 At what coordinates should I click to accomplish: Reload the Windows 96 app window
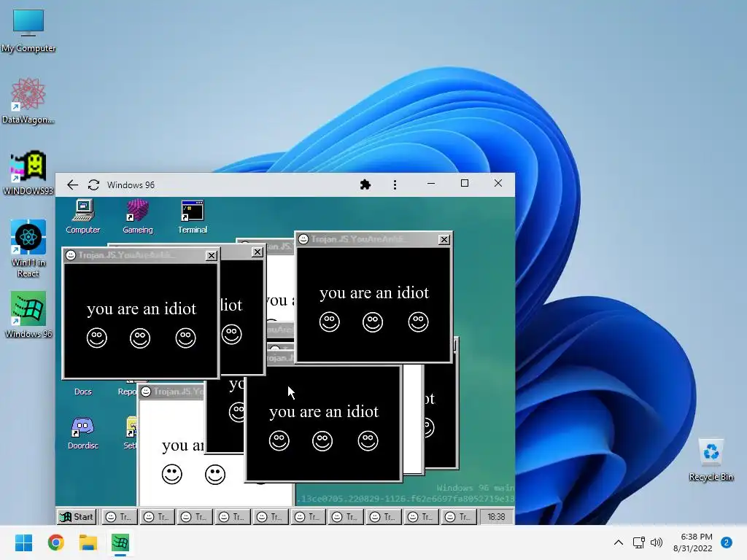pos(94,184)
